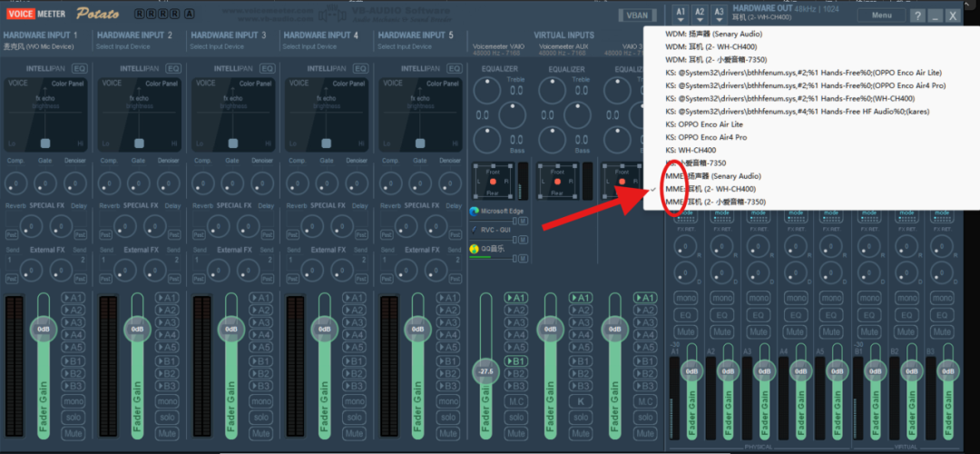
Task: Toggle A1 routing on Hardware Input 1
Action: click(x=73, y=297)
